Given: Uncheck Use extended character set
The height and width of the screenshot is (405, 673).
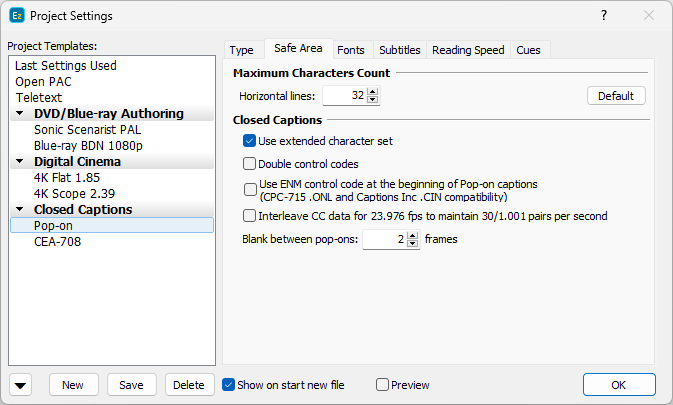Looking at the screenshot, I should tap(250, 141).
